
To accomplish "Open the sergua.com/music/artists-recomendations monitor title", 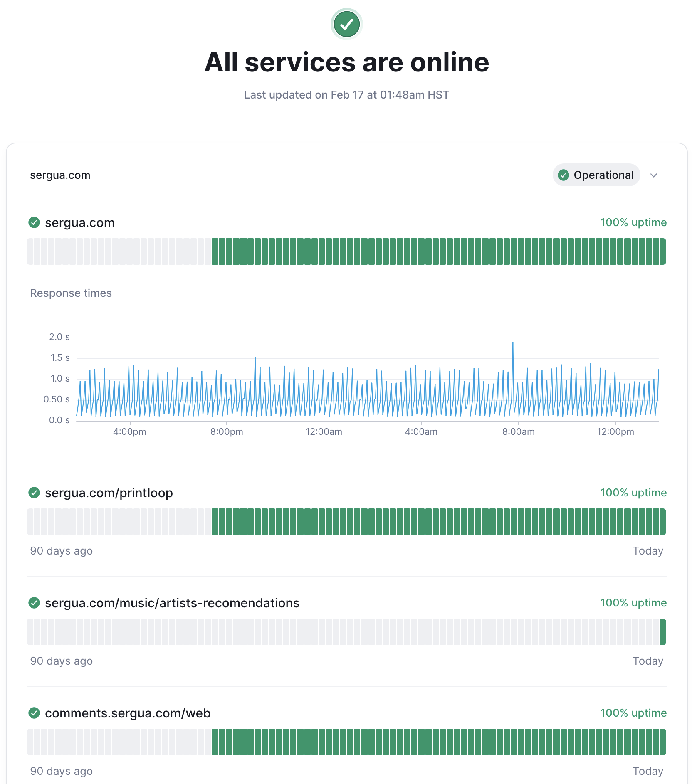I will coord(172,603).
